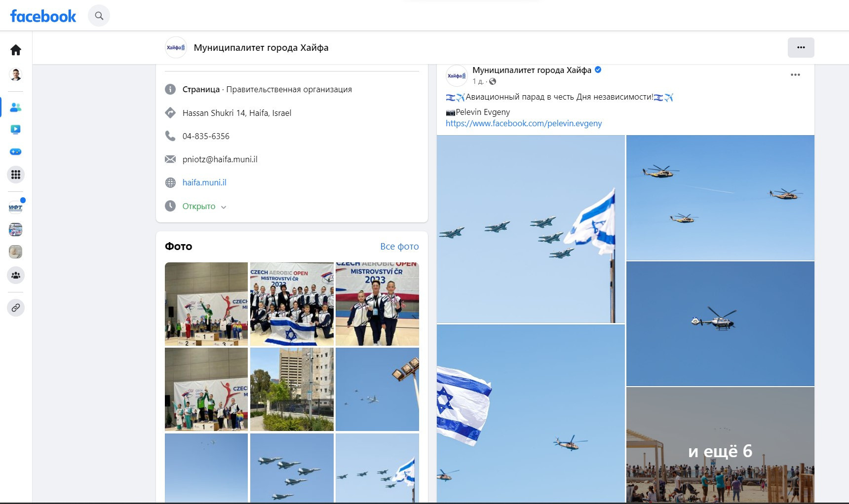Click 'Все фото' to view all photos
Viewport: 849px width, 504px height.
398,246
